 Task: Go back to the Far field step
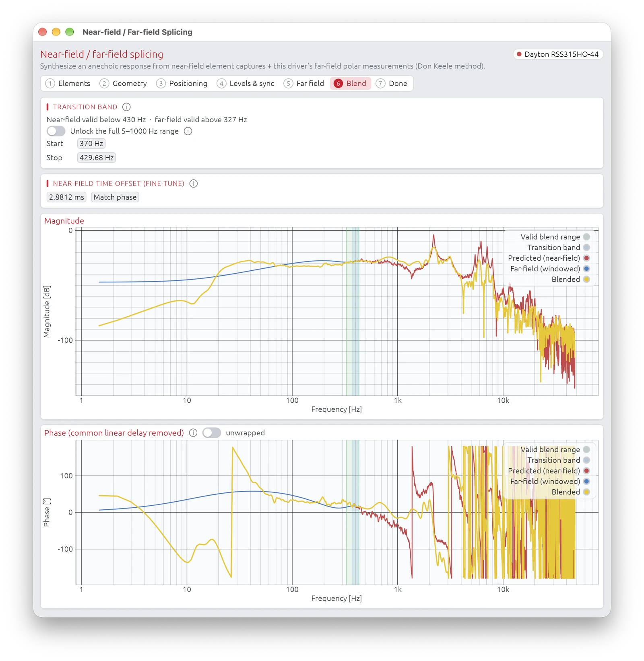click(304, 83)
